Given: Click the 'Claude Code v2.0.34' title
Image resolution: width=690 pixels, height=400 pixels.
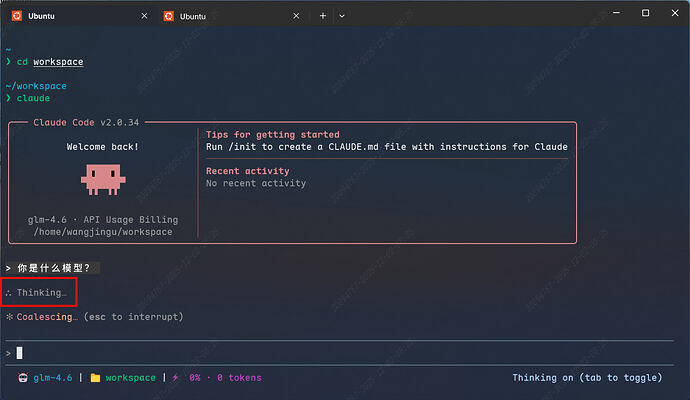Looking at the screenshot, I should (86, 122).
